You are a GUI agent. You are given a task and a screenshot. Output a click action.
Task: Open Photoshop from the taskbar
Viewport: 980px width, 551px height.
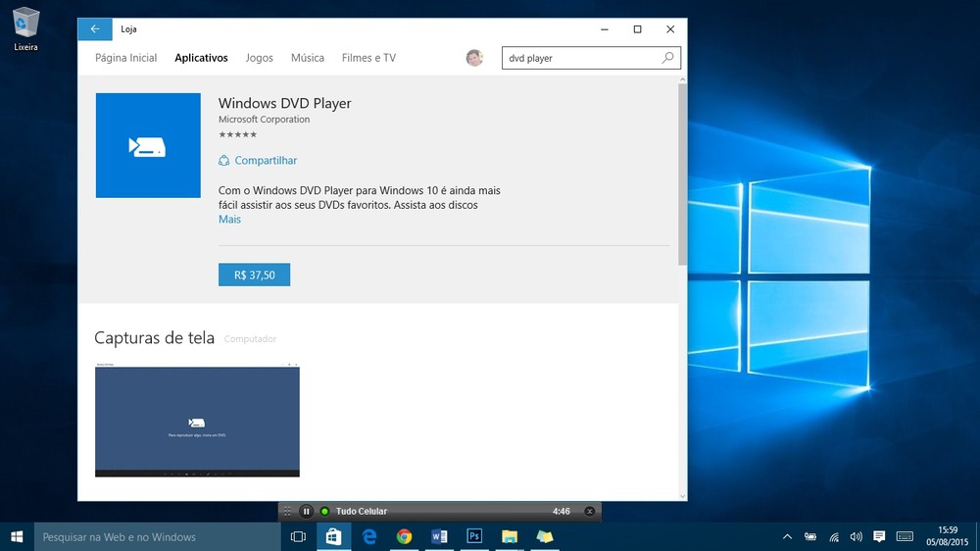click(x=474, y=536)
